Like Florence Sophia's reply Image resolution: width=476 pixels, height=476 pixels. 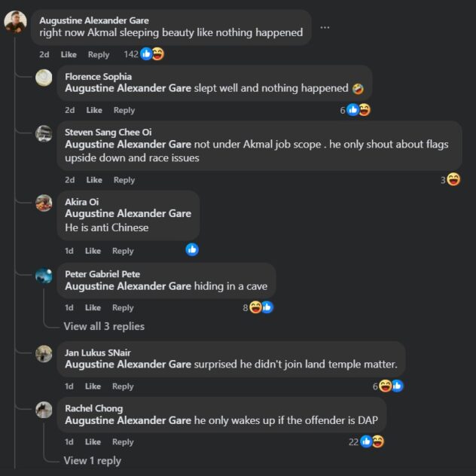coord(94,110)
